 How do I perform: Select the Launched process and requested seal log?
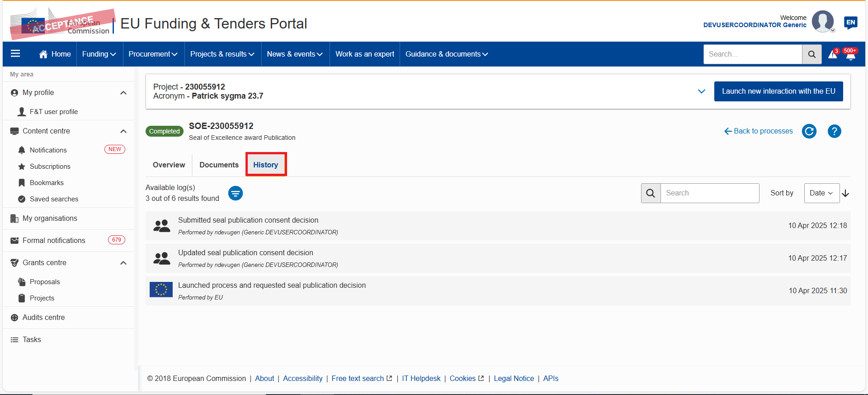tap(498, 291)
